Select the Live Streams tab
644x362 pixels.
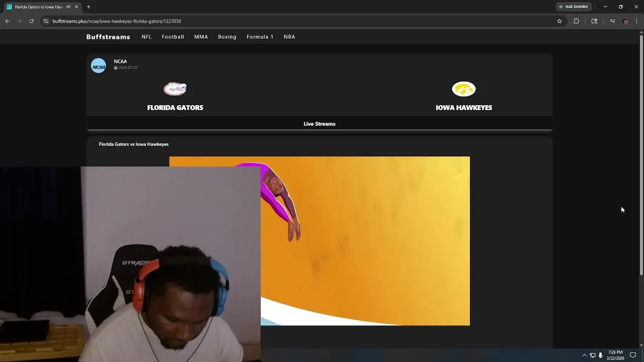[x=319, y=124]
